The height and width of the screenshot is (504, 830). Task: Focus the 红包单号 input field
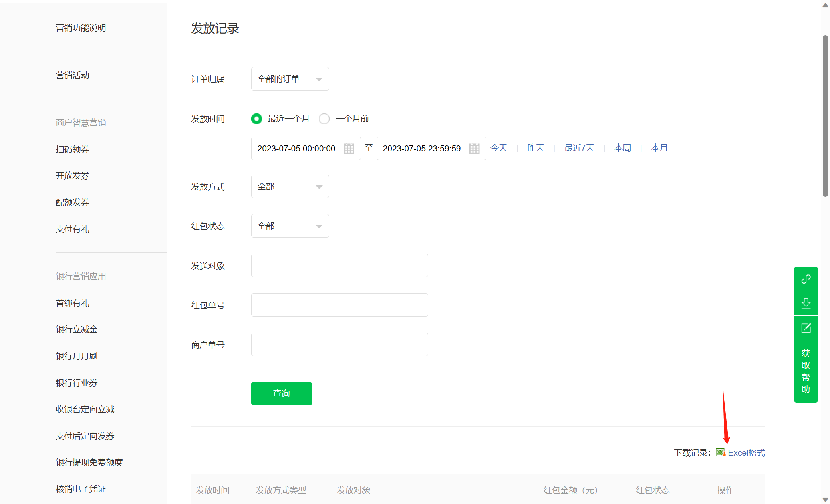pyautogui.click(x=340, y=305)
